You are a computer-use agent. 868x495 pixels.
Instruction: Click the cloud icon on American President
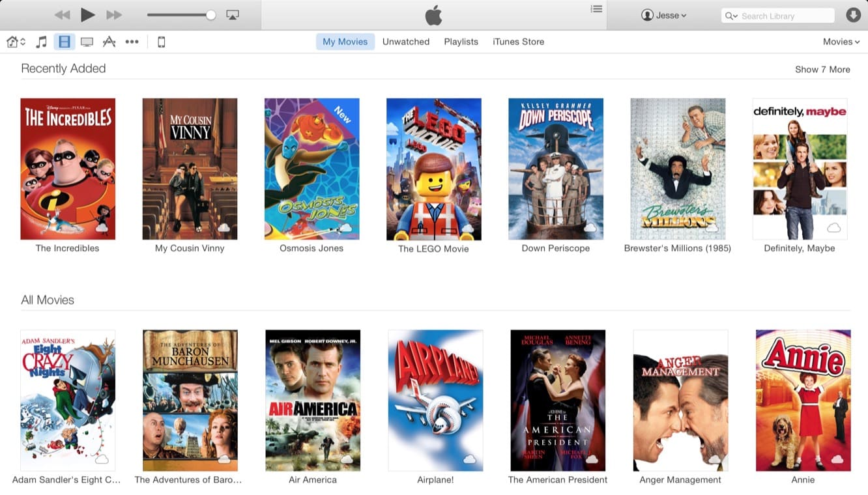click(x=592, y=459)
